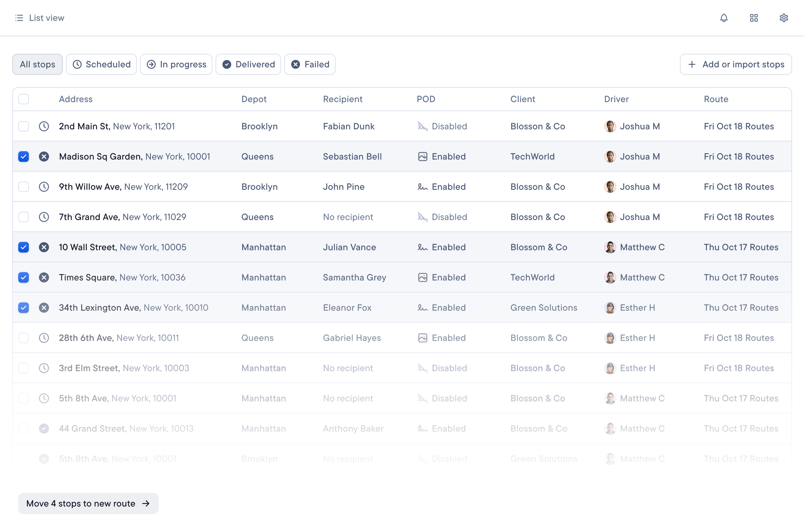This screenshot has width=804, height=532.
Task: Click scheduled clock icon for 7th Grand Ave
Action: pos(44,217)
